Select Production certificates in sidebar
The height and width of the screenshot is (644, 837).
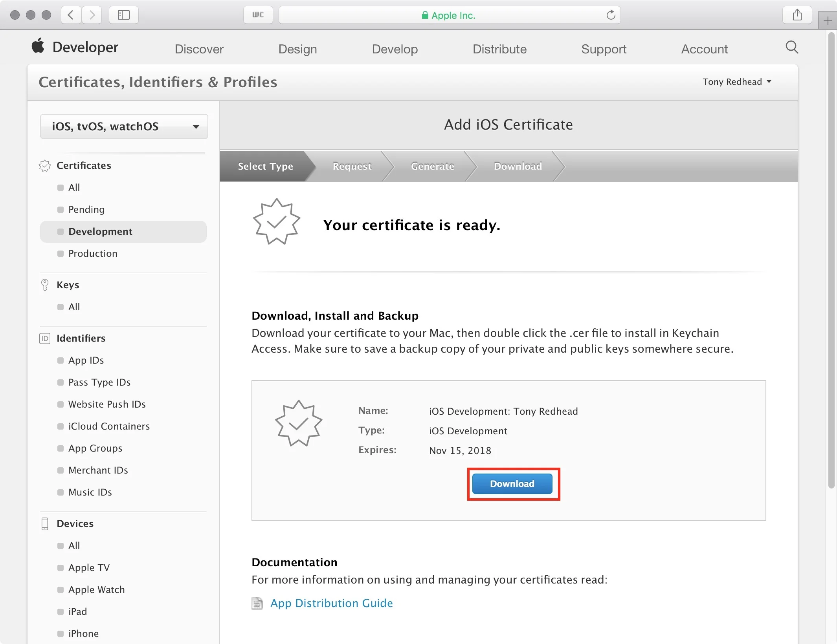tap(93, 253)
